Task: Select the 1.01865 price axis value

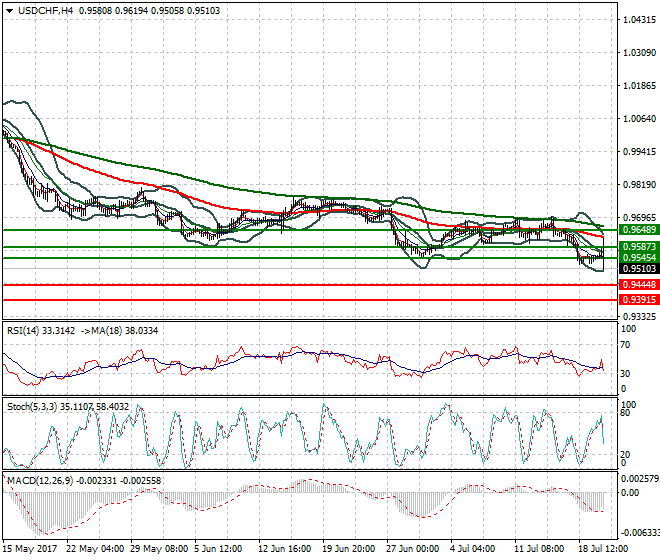Action: click(639, 85)
